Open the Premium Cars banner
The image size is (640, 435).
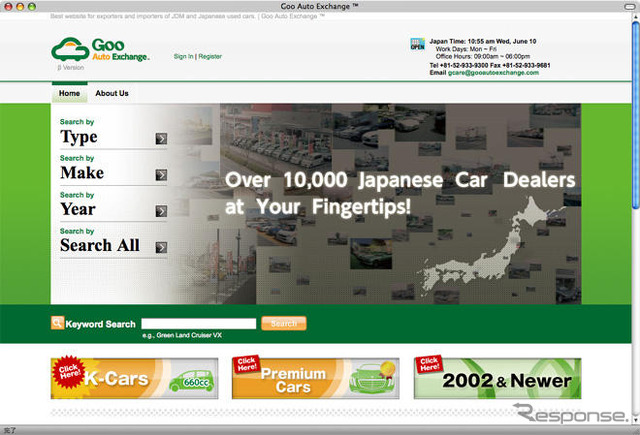316,378
